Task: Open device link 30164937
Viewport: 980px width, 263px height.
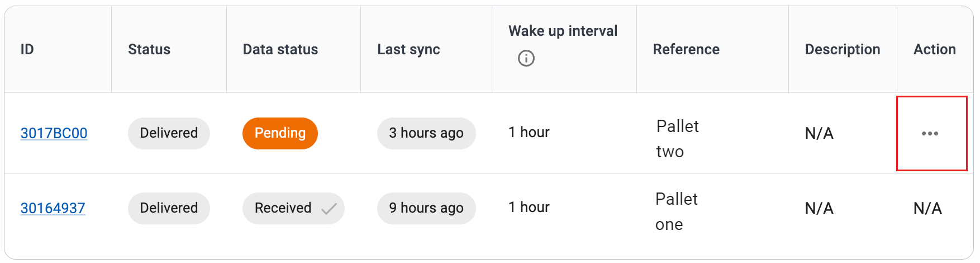Action: pos(53,208)
